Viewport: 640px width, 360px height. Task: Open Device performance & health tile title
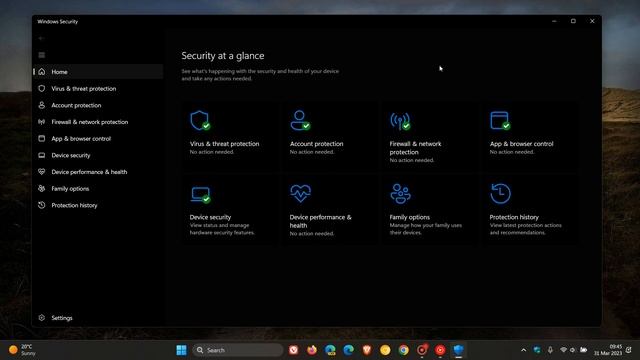[x=320, y=221]
